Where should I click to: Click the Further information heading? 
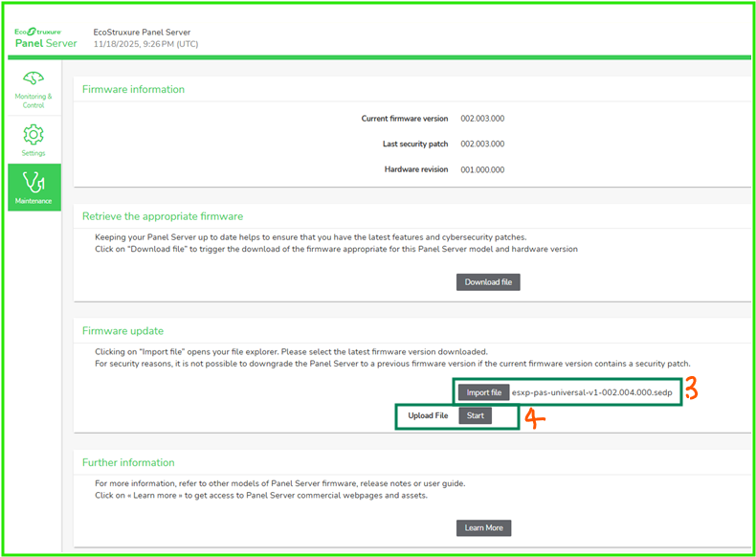click(128, 462)
